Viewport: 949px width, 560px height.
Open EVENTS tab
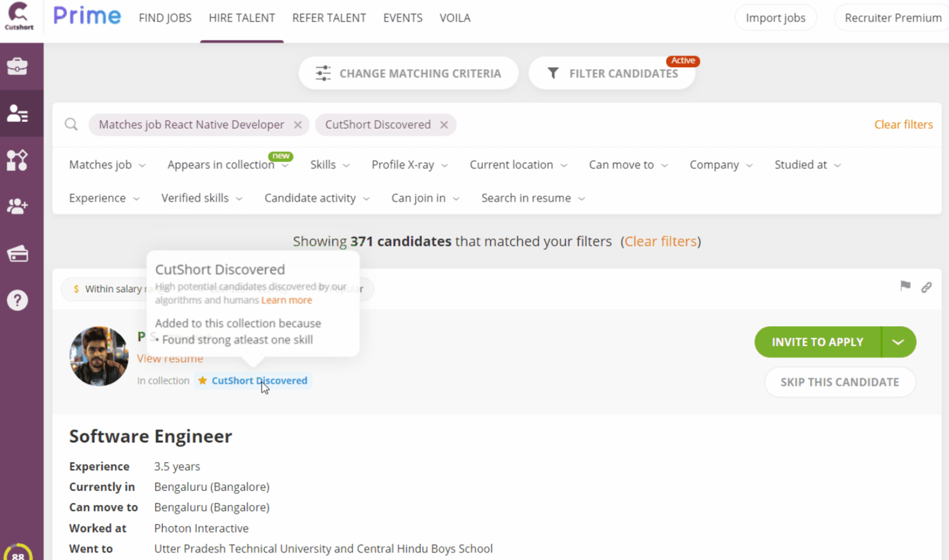pos(403,18)
